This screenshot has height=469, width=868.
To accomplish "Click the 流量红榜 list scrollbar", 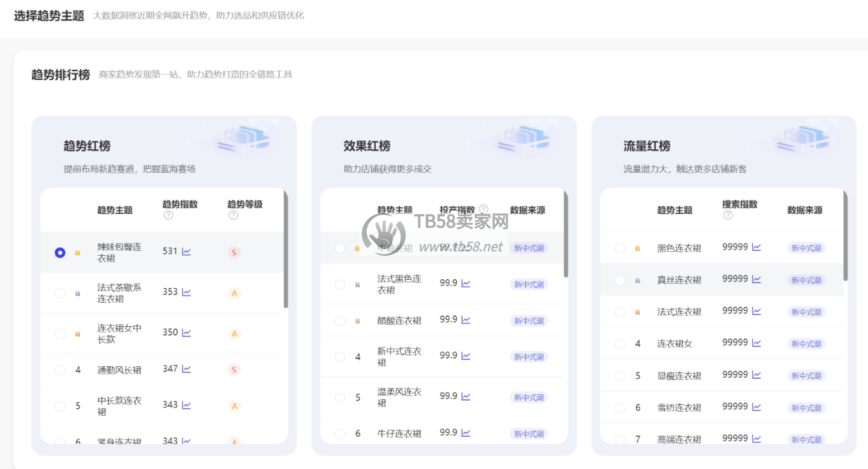I will point(845,235).
